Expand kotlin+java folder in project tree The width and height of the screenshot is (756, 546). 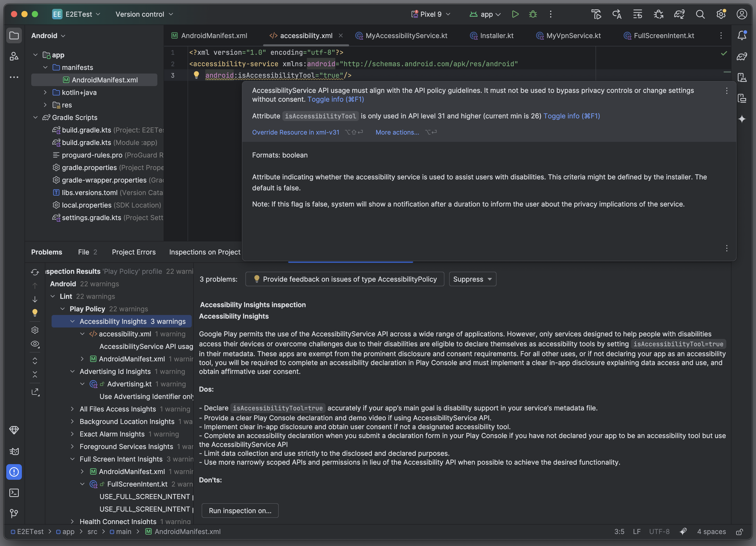pos(45,92)
